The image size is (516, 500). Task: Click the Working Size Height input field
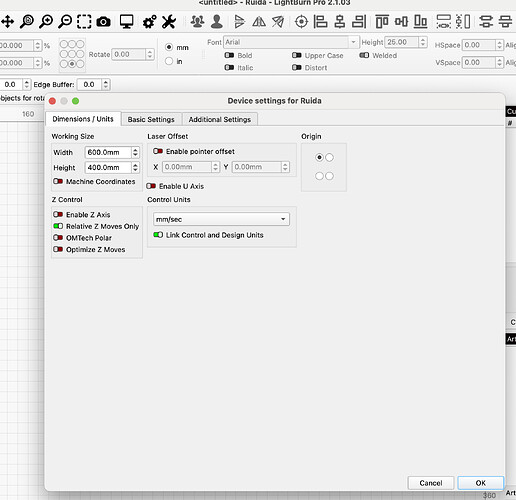[108, 167]
